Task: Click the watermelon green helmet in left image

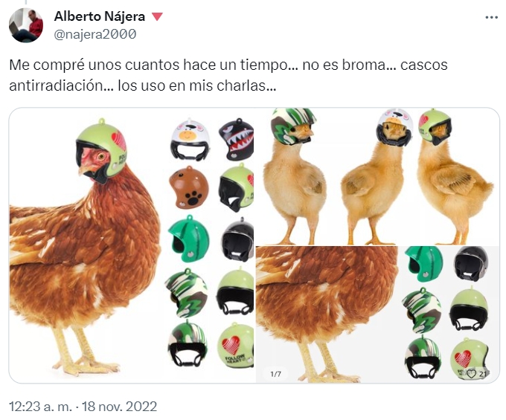Action: (x=188, y=239)
